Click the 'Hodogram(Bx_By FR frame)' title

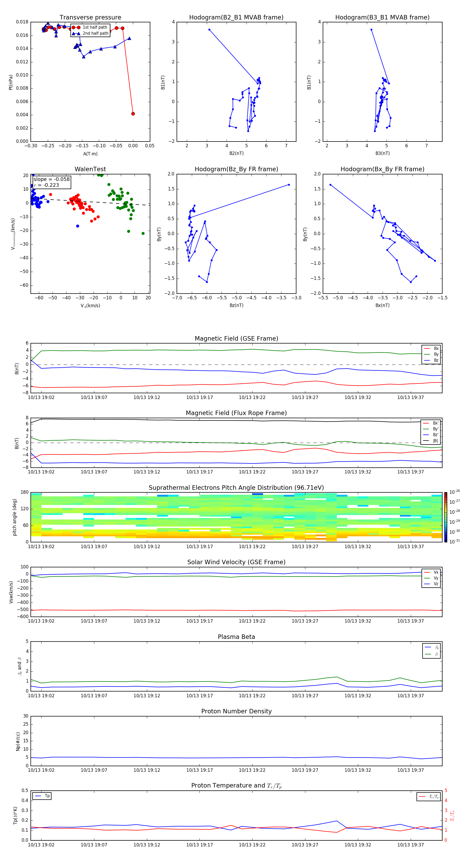point(382,169)
